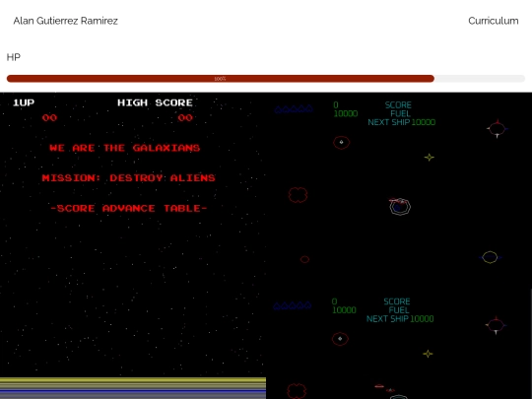The width and height of the screenshot is (532, 399).
Task: Click the red HP progress bar
Action: pyautogui.click(x=221, y=79)
